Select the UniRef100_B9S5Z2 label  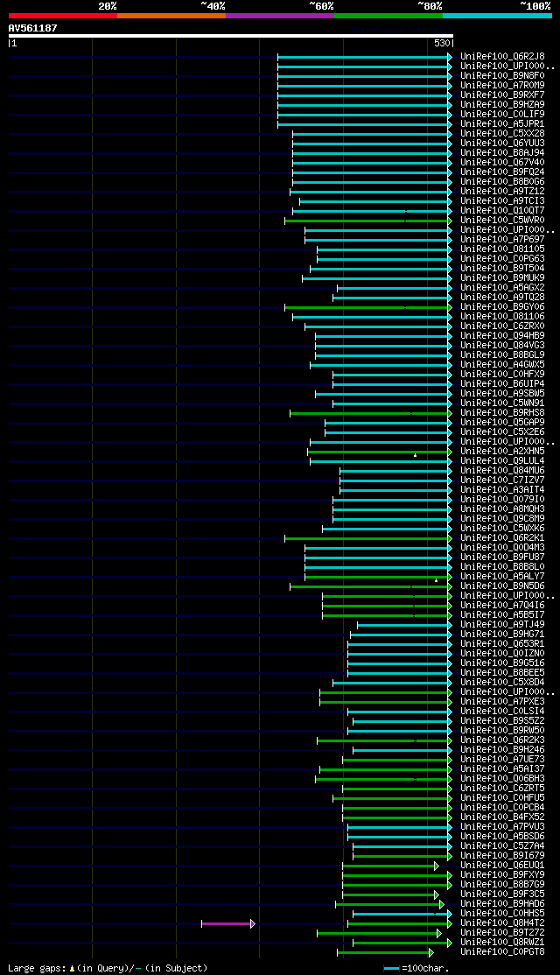coord(502,721)
